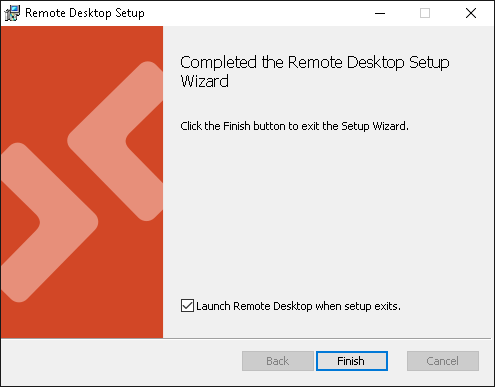495x387 pixels.
Task: Uncheck the Launch Remote Desktop checkbox
Action: [187, 306]
